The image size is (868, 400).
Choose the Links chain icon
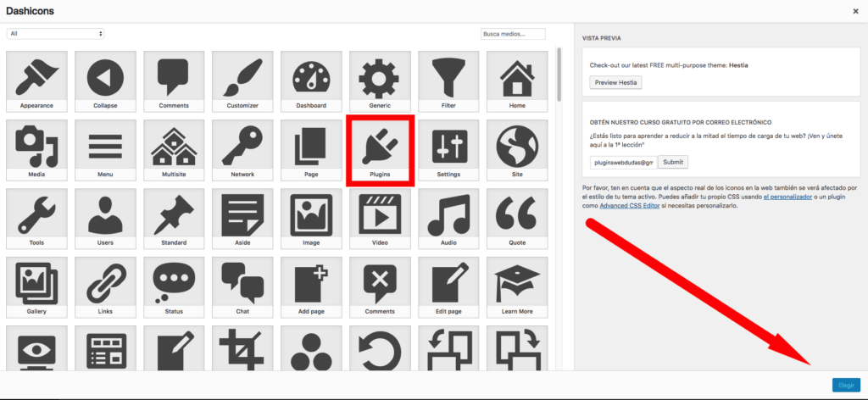click(x=105, y=287)
